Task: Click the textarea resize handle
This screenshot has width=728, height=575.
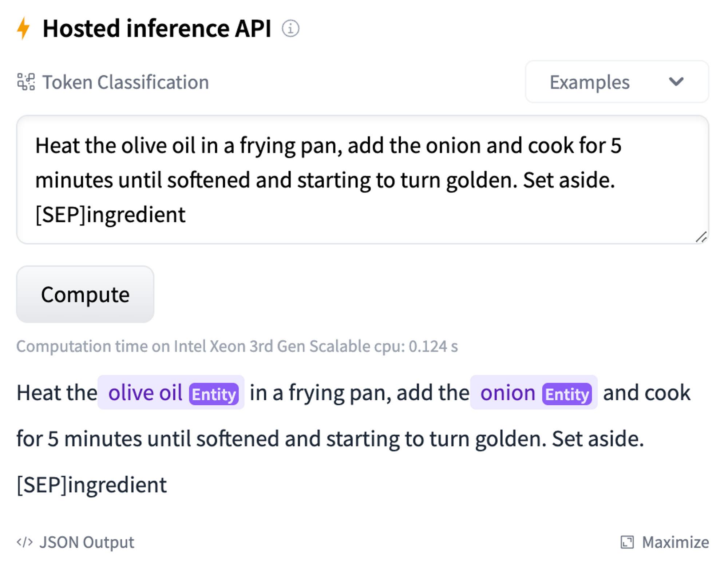Action: click(x=701, y=237)
